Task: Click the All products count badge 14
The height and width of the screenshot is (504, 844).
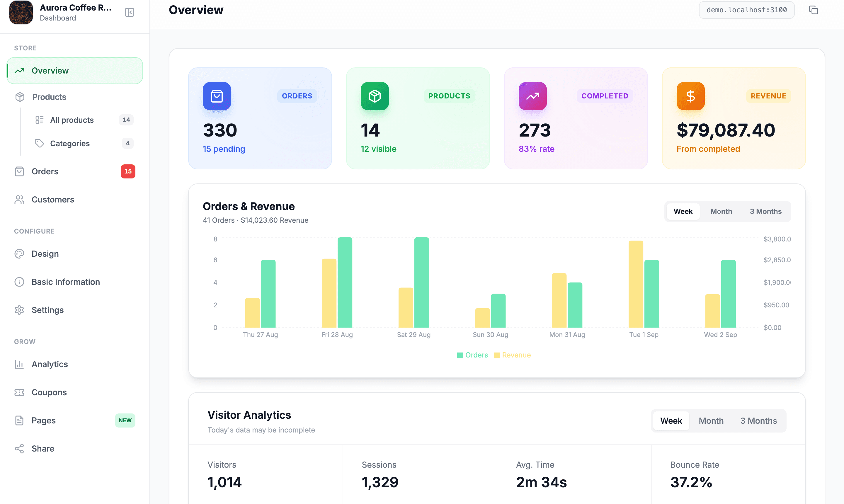Action: [x=126, y=120]
